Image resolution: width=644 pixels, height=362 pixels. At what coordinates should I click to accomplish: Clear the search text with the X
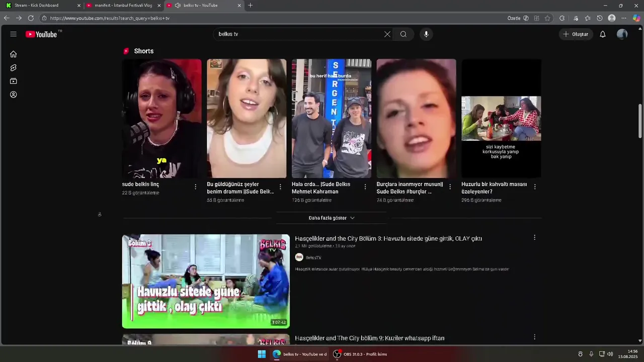point(387,34)
